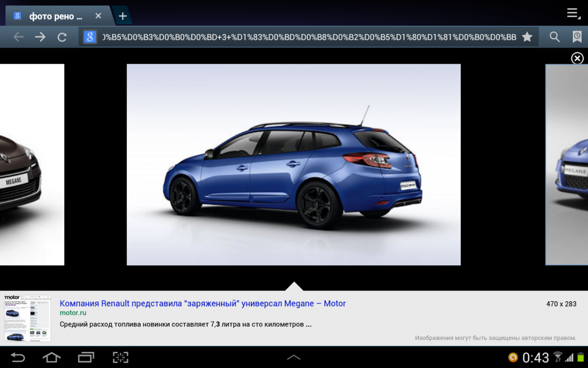Select the "фото рено" tab

click(x=54, y=16)
